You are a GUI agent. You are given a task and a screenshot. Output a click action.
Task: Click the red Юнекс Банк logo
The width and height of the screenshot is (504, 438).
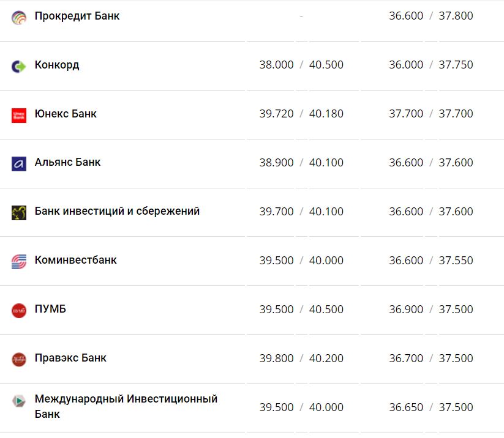click(19, 114)
